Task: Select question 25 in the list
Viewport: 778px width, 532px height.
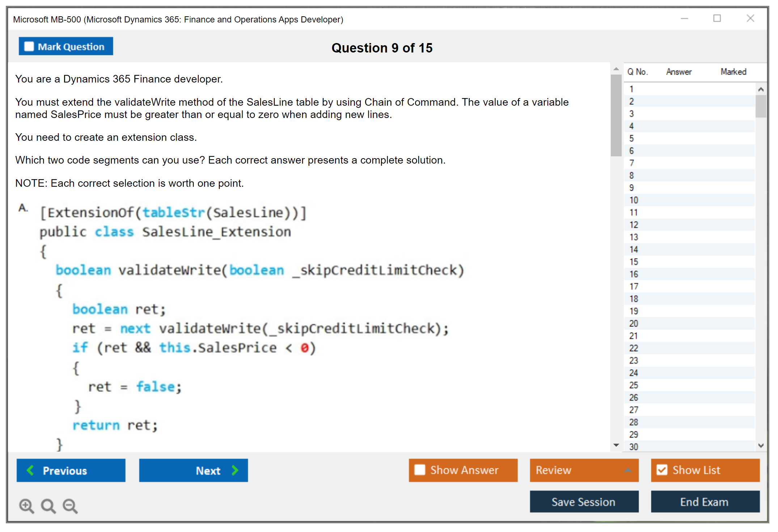Action: tap(634, 385)
